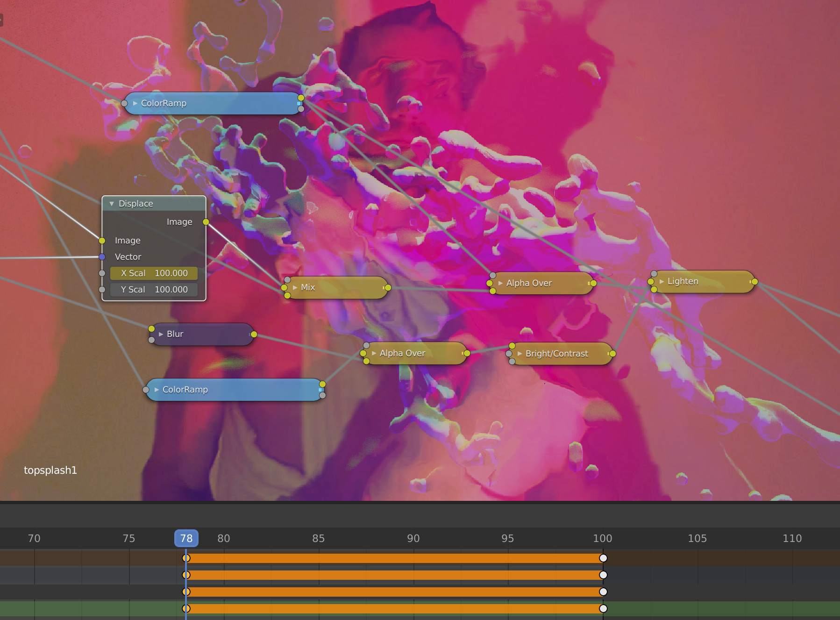The image size is (840, 620).
Task: Click lower Alpha Over output socket
Action: tap(467, 353)
